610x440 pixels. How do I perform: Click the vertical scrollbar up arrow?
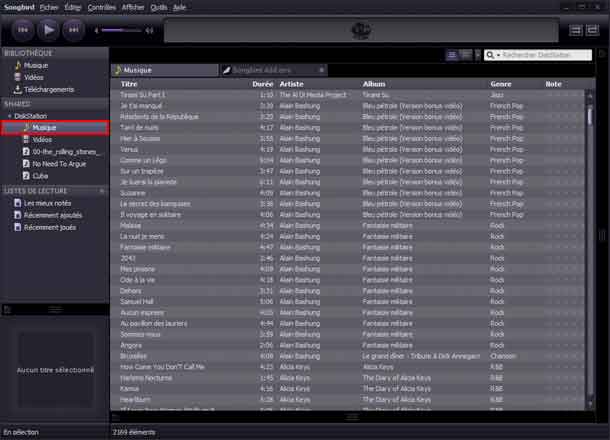coord(590,95)
